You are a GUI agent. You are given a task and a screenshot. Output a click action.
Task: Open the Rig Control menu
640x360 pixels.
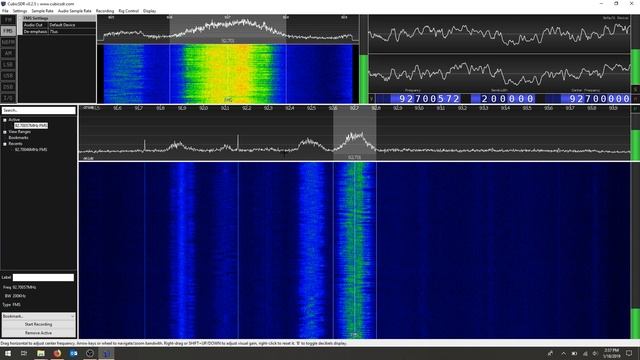pos(129,11)
